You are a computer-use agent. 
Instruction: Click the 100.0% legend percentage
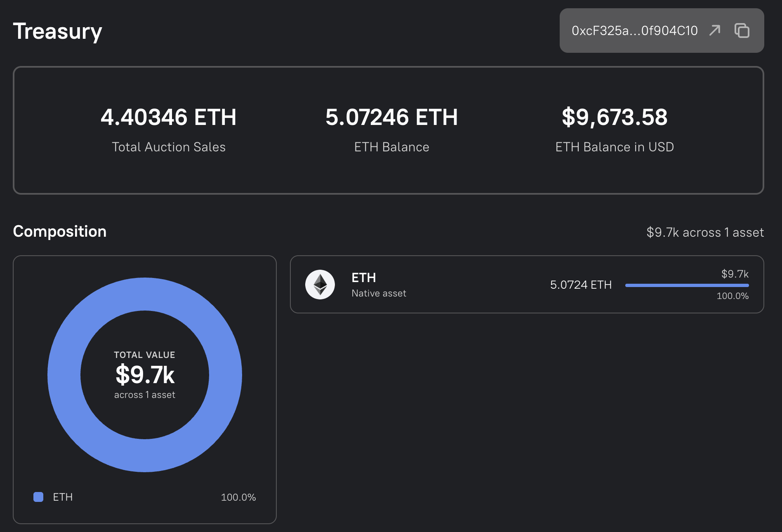[238, 497]
